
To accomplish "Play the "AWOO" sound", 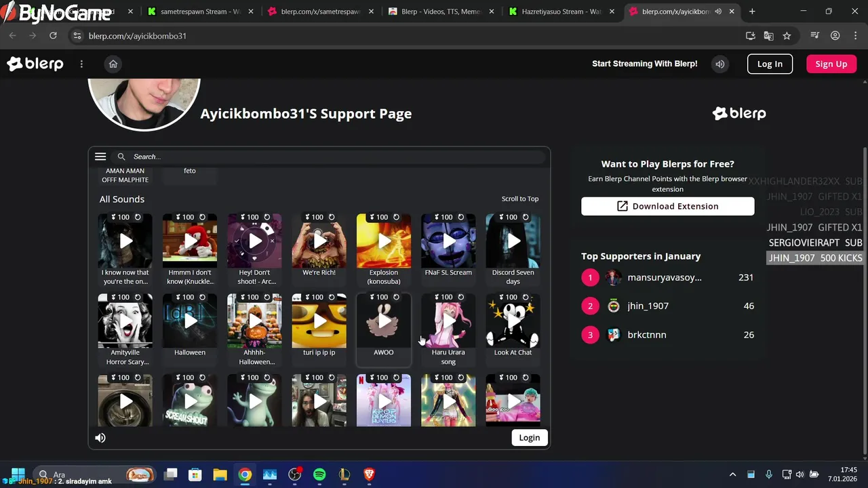I will click(x=384, y=321).
